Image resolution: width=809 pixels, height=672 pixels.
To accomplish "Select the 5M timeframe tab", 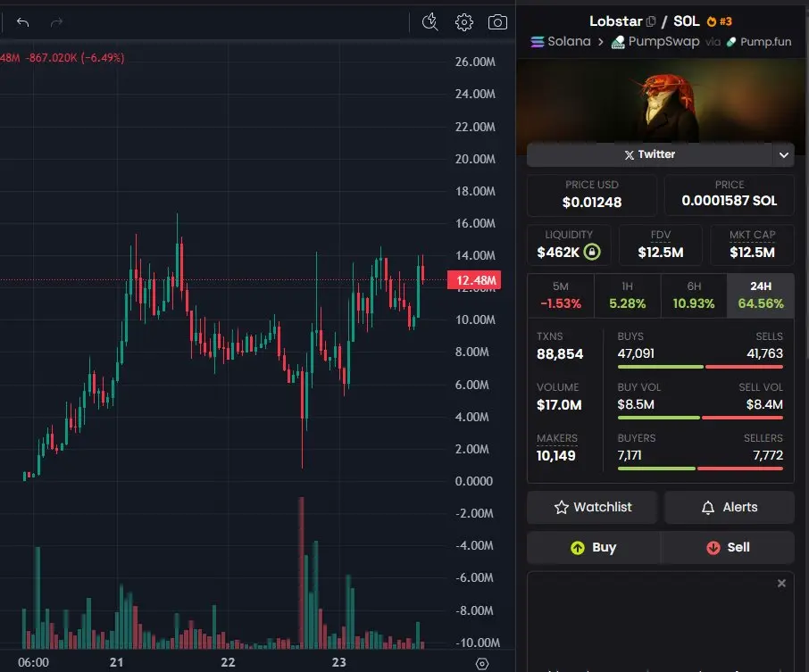I will click(x=561, y=295).
